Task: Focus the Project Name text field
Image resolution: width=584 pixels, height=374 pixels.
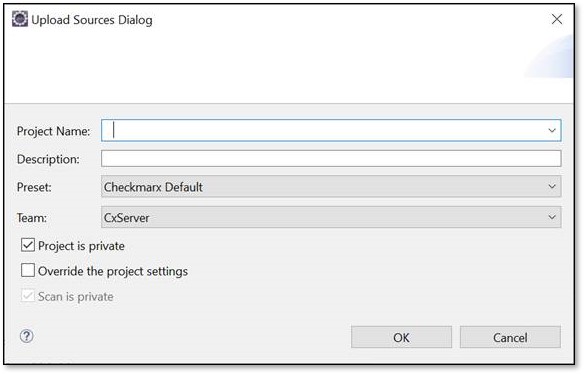Action: [323, 130]
